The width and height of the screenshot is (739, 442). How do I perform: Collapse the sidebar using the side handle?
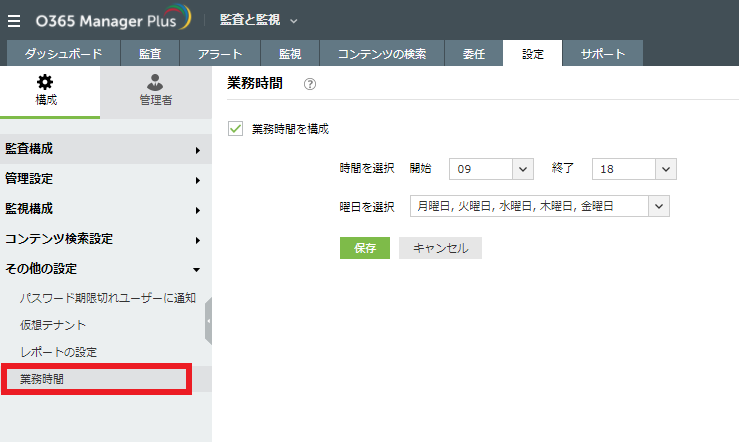[x=208, y=321]
